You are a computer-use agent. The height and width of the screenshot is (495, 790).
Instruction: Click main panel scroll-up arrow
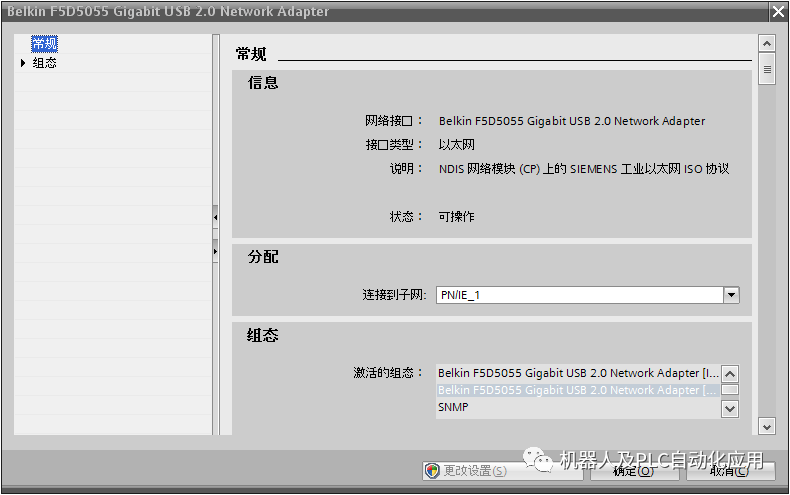[x=766, y=44]
